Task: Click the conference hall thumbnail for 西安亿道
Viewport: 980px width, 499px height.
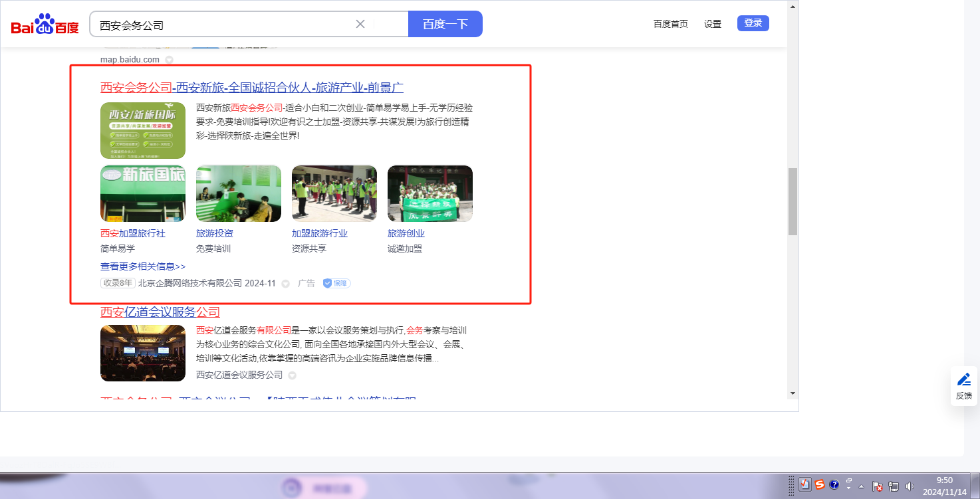Action: 143,353
